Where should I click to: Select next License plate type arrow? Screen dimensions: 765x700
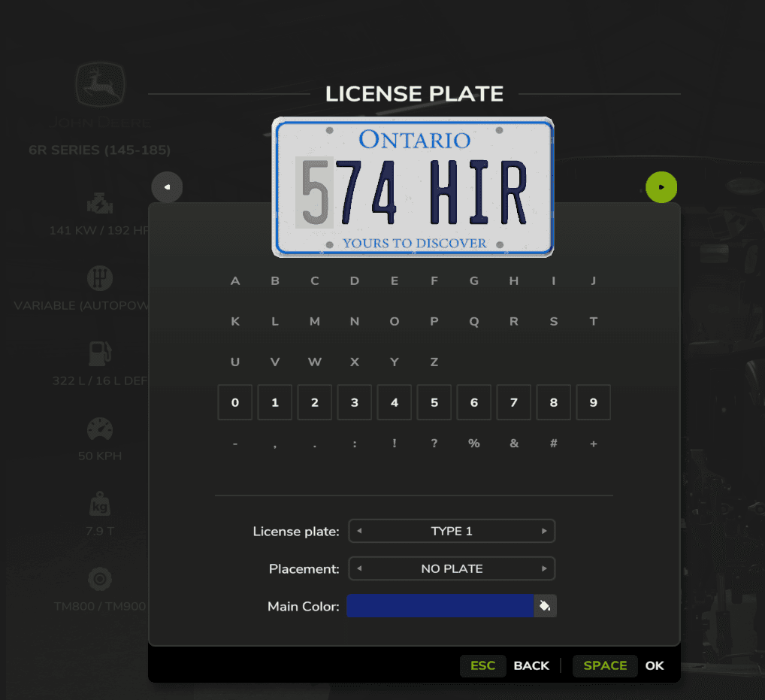(544, 531)
